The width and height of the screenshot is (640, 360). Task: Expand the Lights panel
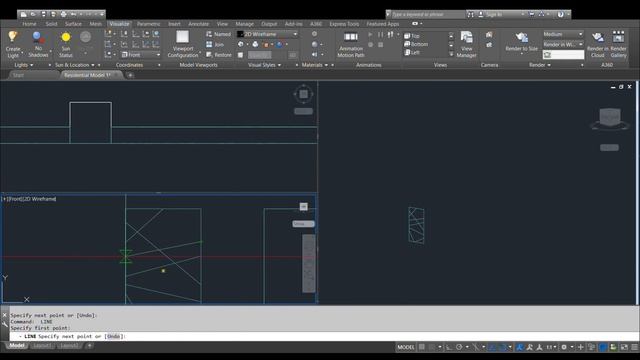pos(24,65)
